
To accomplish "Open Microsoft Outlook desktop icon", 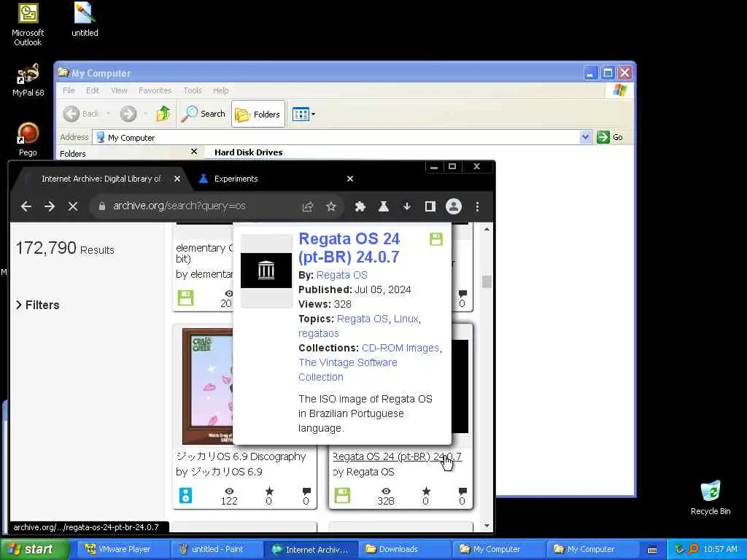I will pos(28,24).
